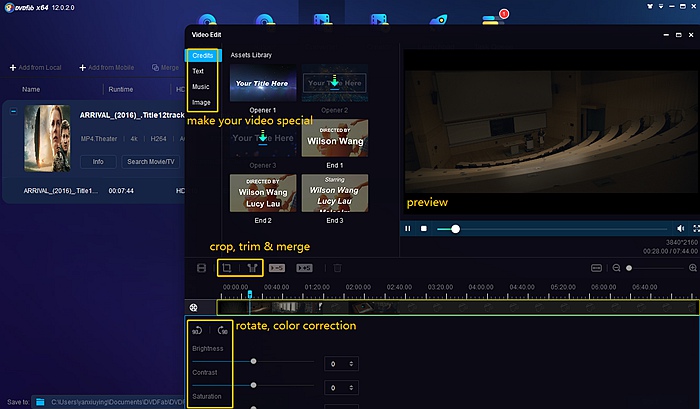Open the first disc module in DVDFab top bar

207,20
